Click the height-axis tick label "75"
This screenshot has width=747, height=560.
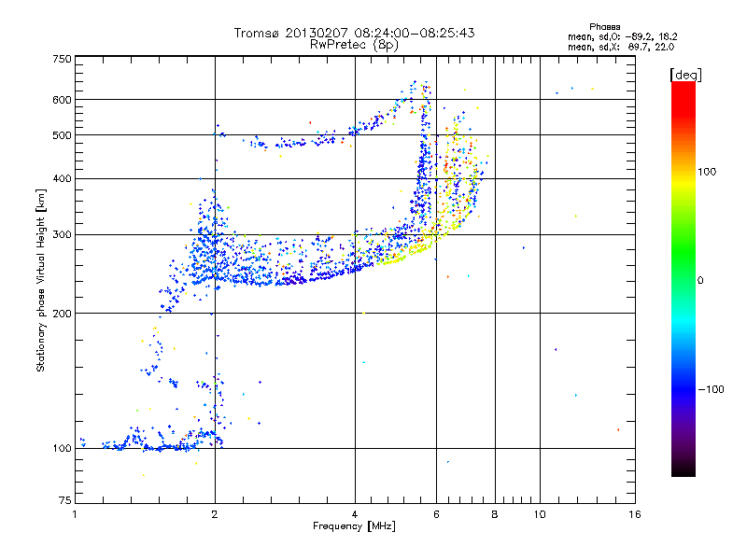[65, 500]
